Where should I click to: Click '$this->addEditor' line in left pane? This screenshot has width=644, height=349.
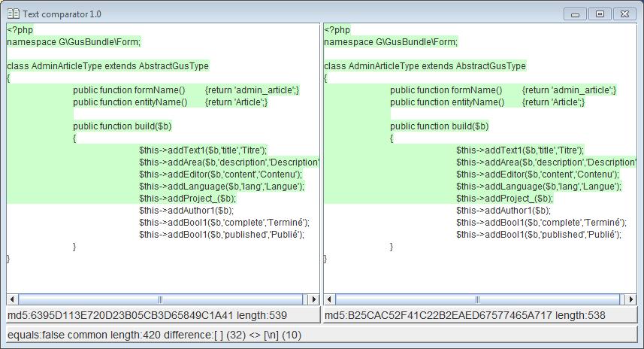click(x=221, y=174)
